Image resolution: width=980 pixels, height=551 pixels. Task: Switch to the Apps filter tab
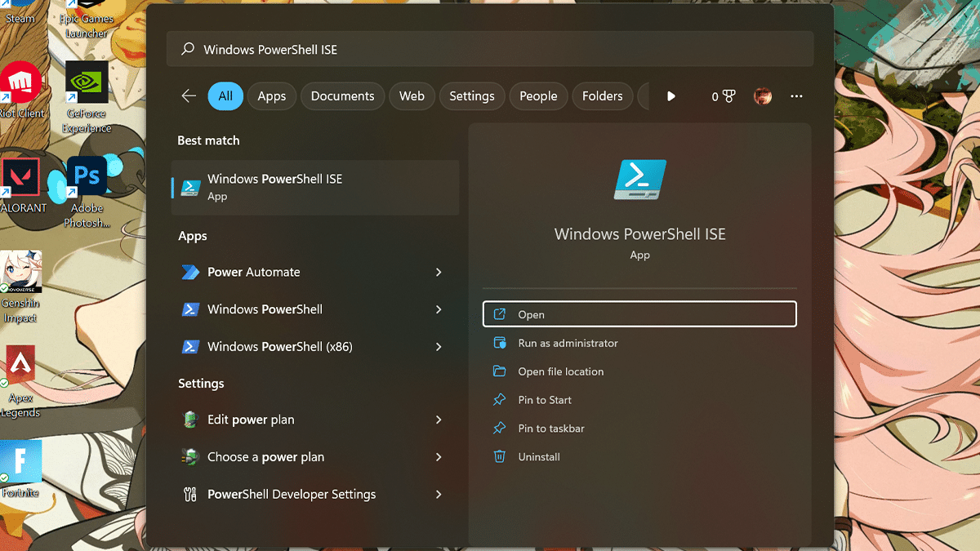coord(271,96)
